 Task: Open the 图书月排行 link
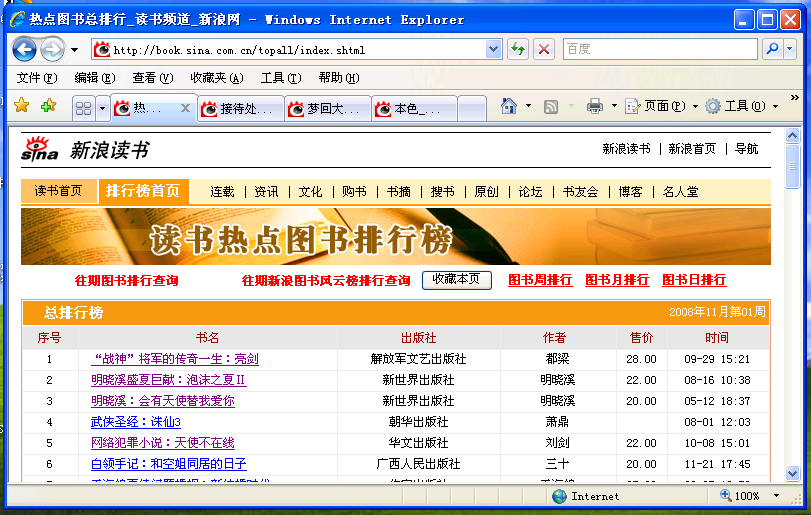617,280
